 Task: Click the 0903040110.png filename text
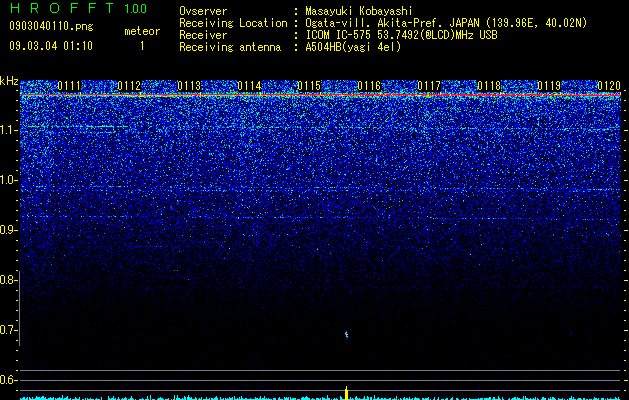[x=51, y=26]
